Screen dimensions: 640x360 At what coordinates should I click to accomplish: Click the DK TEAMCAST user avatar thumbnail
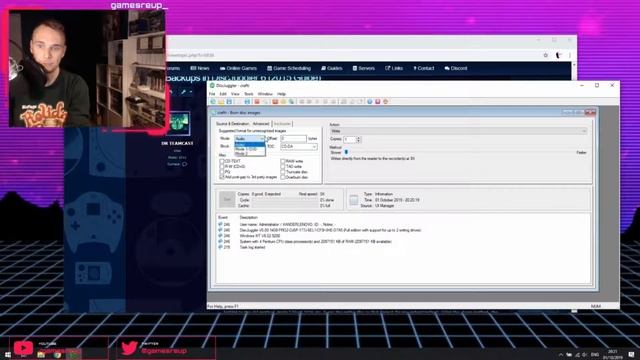179,124
